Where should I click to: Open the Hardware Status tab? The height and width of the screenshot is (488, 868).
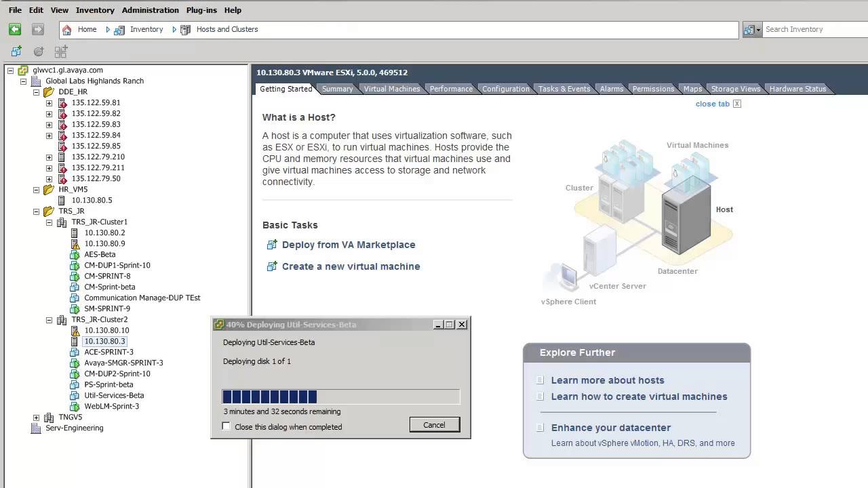[797, 89]
